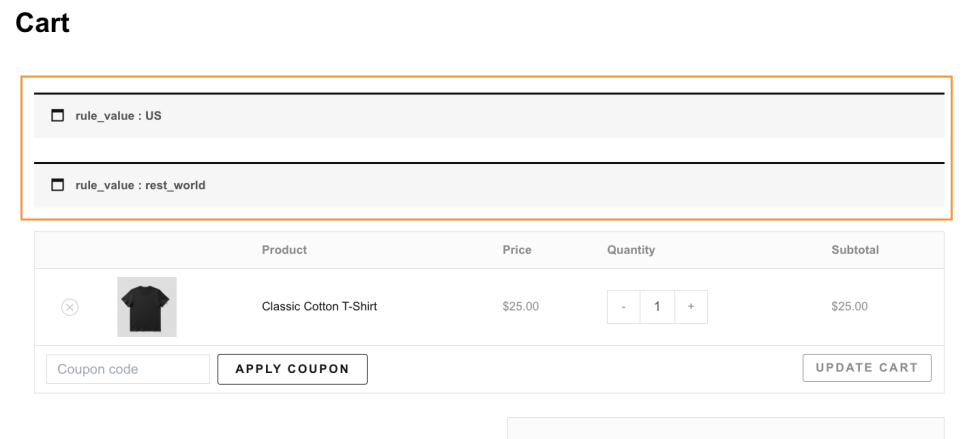Click the Price column header

[x=517, y=250]
